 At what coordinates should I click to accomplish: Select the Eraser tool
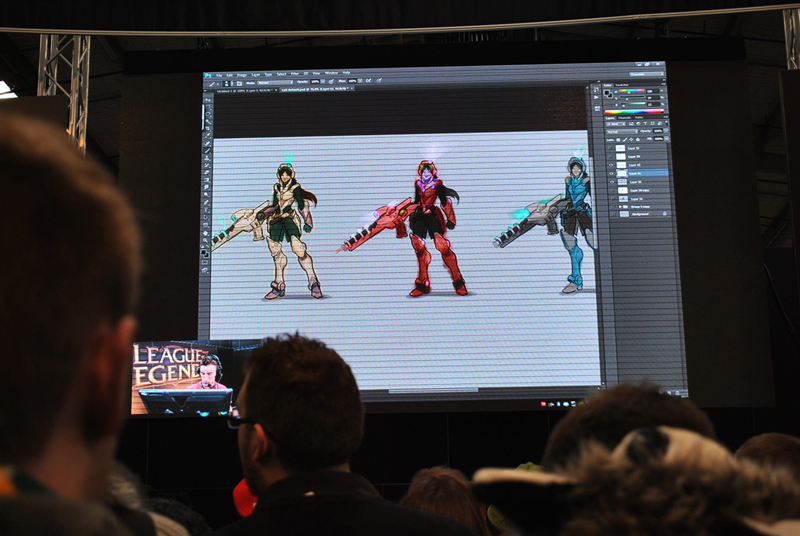click(206, 172)
